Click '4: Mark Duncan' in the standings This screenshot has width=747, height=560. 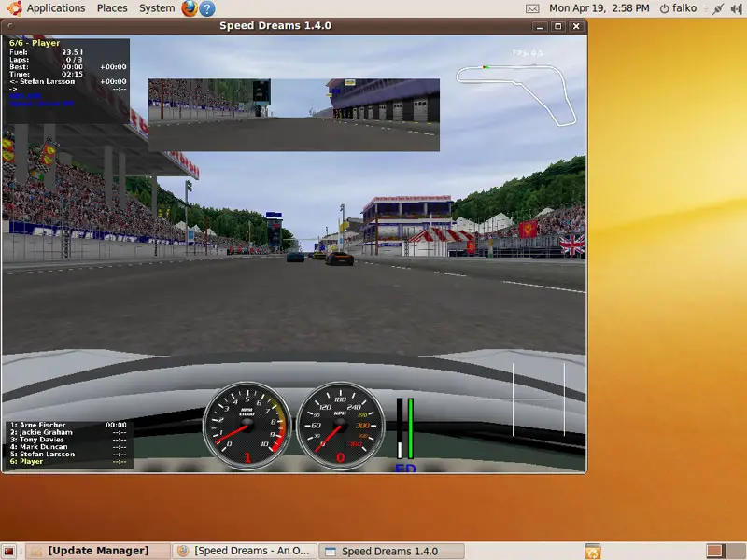click(x=38, y=447)
